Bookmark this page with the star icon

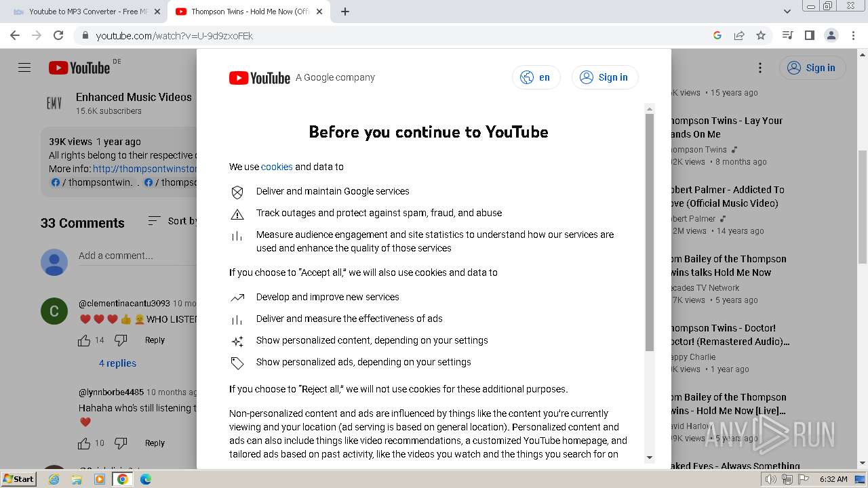click(761, 35)
